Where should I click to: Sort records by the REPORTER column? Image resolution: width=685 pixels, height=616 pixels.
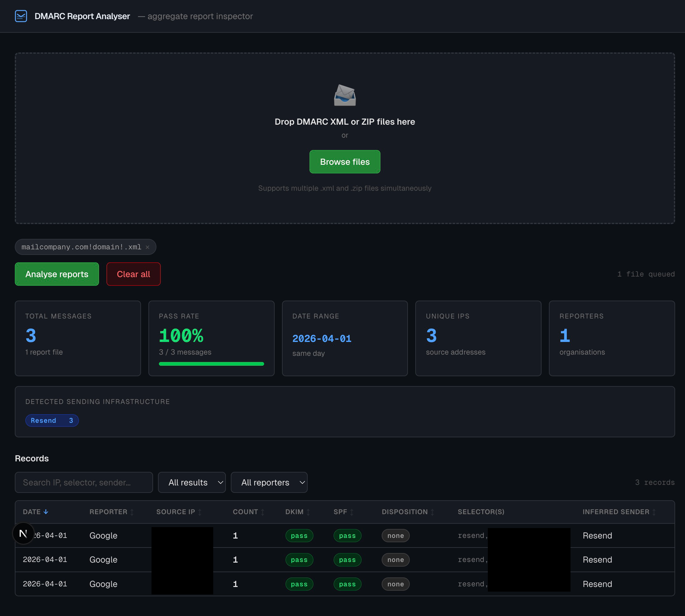[132, 512]
